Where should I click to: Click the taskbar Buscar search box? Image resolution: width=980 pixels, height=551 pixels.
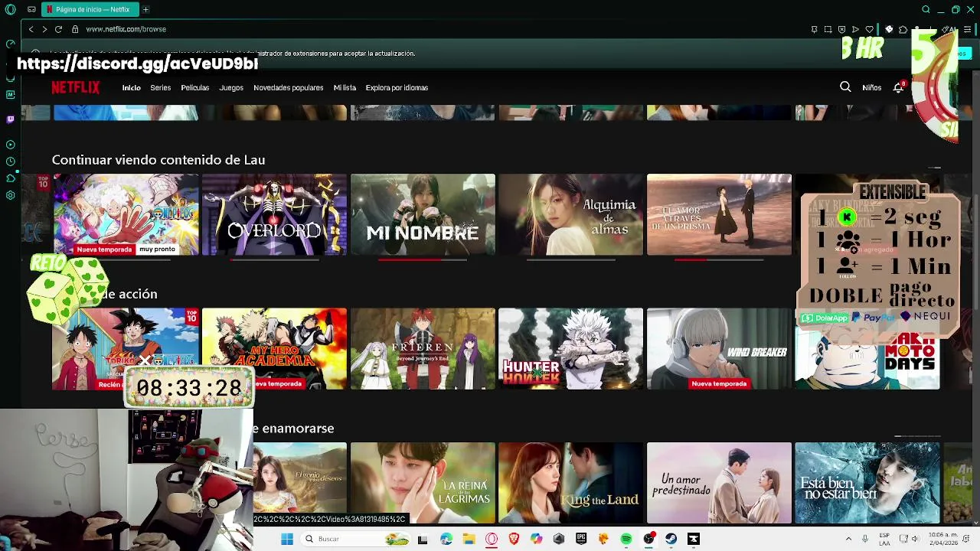[356, 539]
